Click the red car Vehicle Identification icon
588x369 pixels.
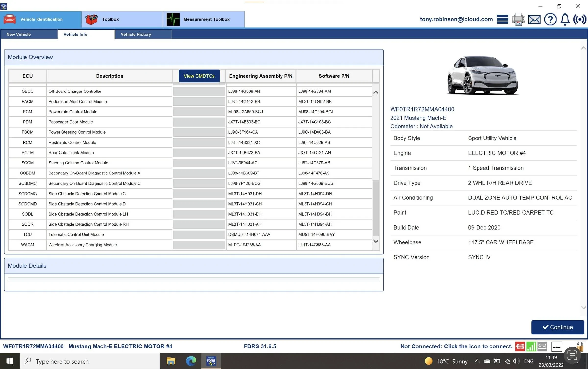tap(10, 19)
